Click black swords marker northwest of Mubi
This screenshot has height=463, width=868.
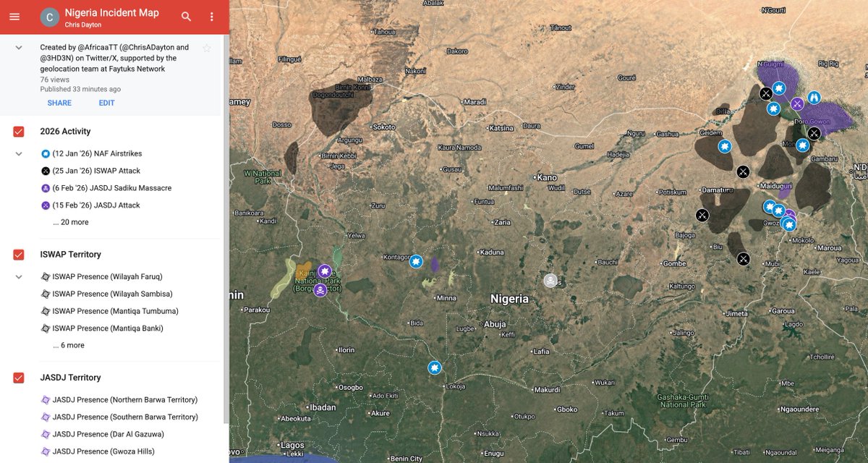pos(744,258)
